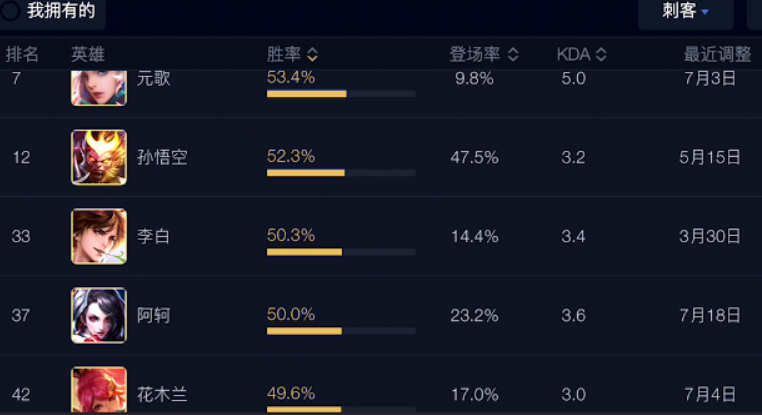Open 花木兰 hero avatar

(99, 390)
